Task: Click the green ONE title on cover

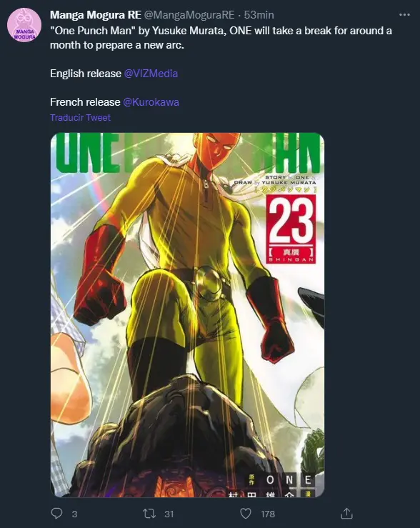Action: tap(88, 153)
